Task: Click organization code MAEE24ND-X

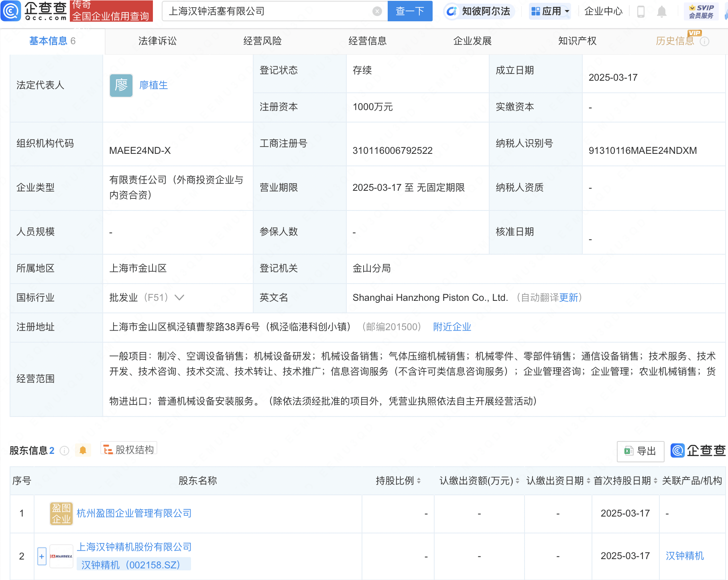Action: 140,151
